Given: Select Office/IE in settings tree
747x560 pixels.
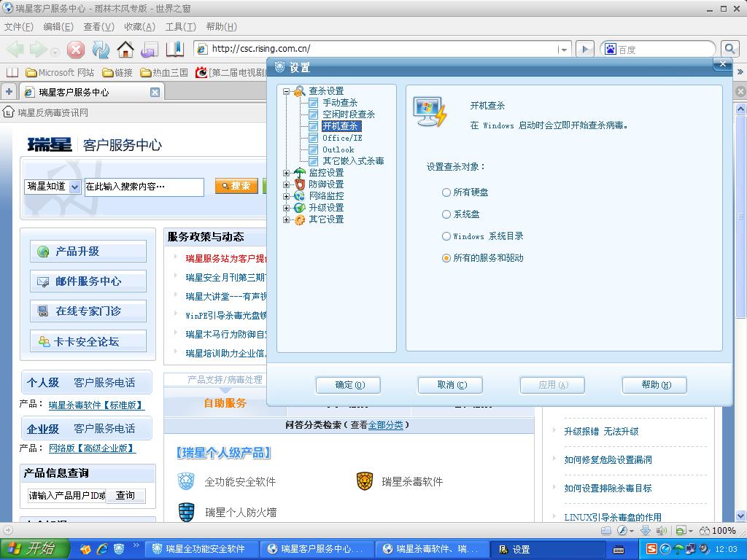Looking at the screenshot, I should 342,138.
